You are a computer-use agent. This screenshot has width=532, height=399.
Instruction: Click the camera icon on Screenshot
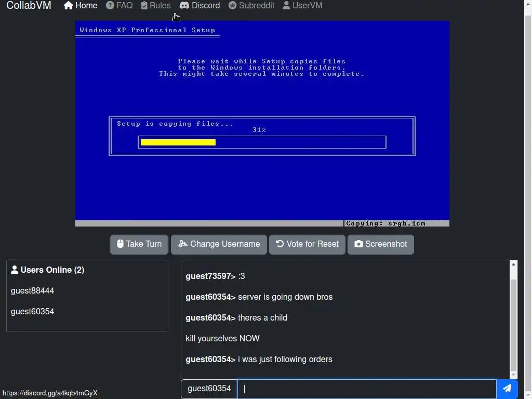pyautogui.click(x=358, y=244)
